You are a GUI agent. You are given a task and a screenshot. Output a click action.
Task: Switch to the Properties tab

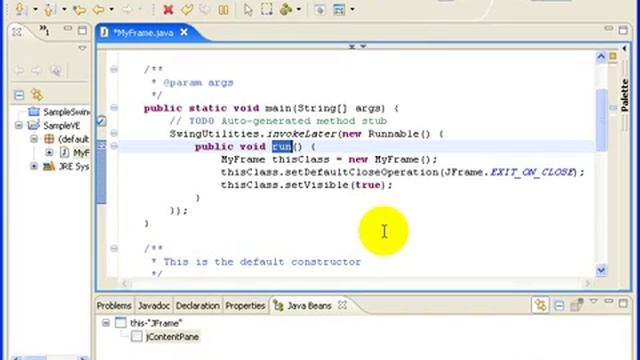(245, 305)
